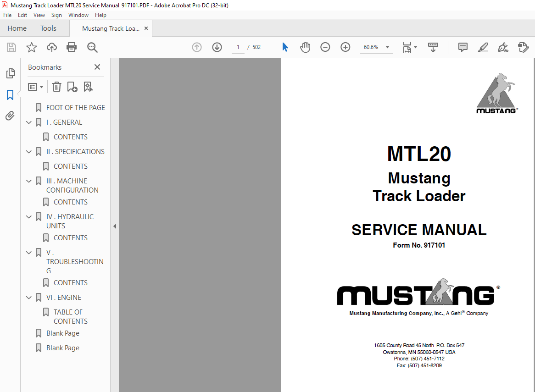The image size is (535, 392).
Task: Switch to the Tools tab
Action: (49, 28)
